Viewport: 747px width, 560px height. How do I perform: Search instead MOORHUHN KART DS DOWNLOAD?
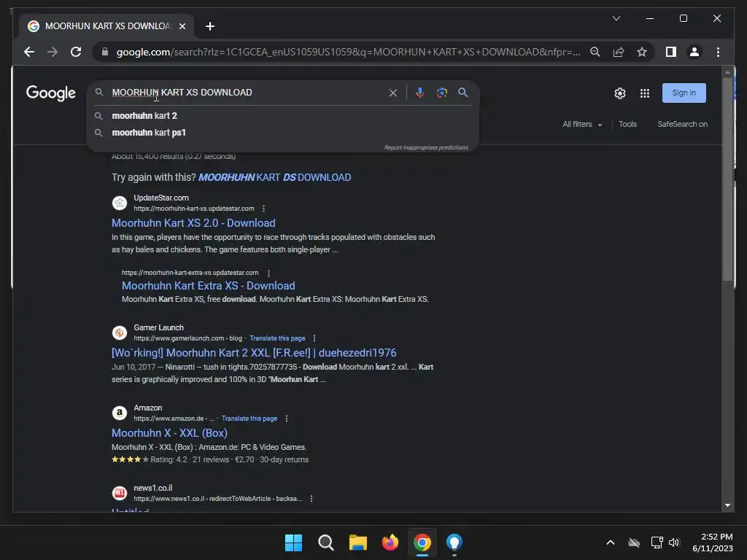[x=274, y=177]
